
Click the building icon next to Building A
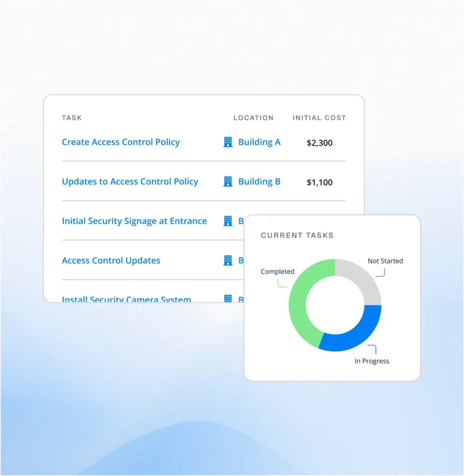tap(228, 142)
